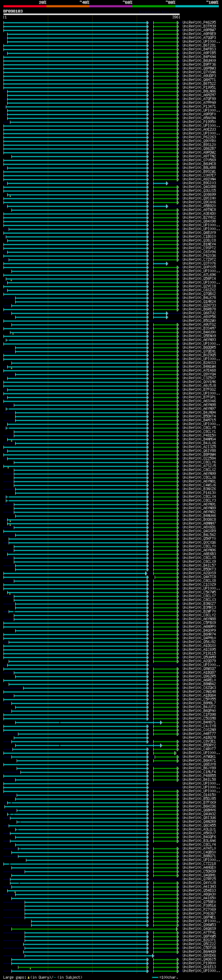
Task: Select the UniRef100_P62263 entry
Action: (x=199, y=137)
